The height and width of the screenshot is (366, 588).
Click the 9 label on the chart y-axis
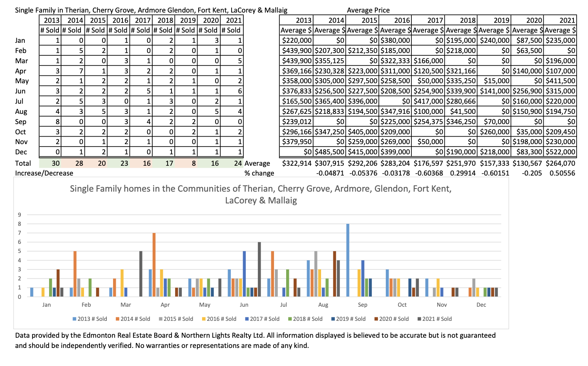point(20,215)
